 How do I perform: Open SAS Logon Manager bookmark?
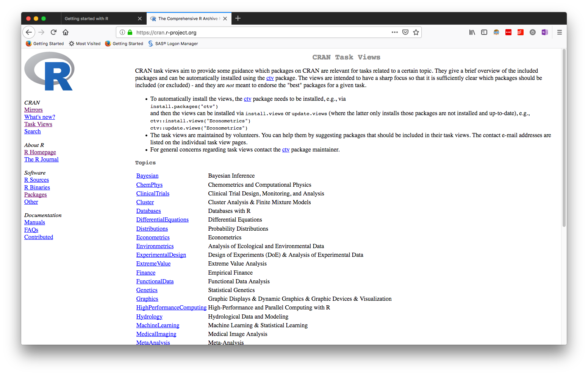point(173,44)
